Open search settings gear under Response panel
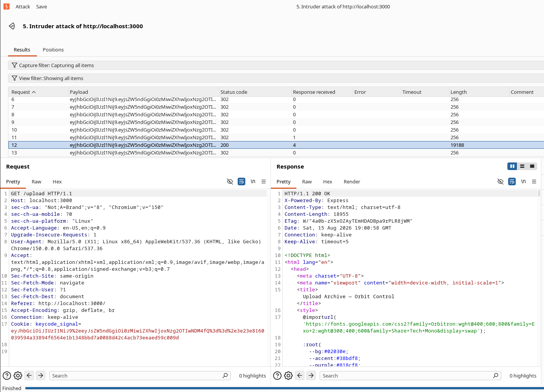 [288, 376]
